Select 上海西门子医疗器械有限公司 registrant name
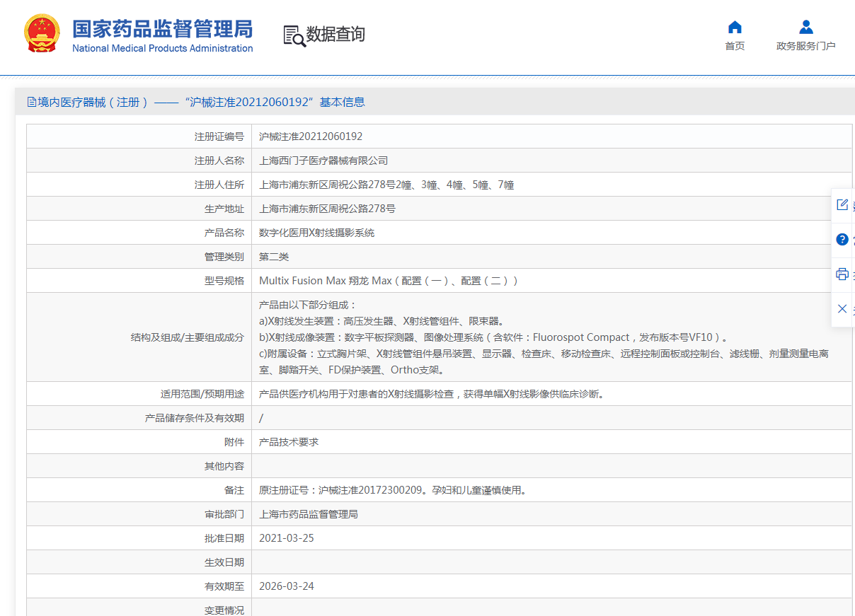The image size is (855, 616). [323, 161]
